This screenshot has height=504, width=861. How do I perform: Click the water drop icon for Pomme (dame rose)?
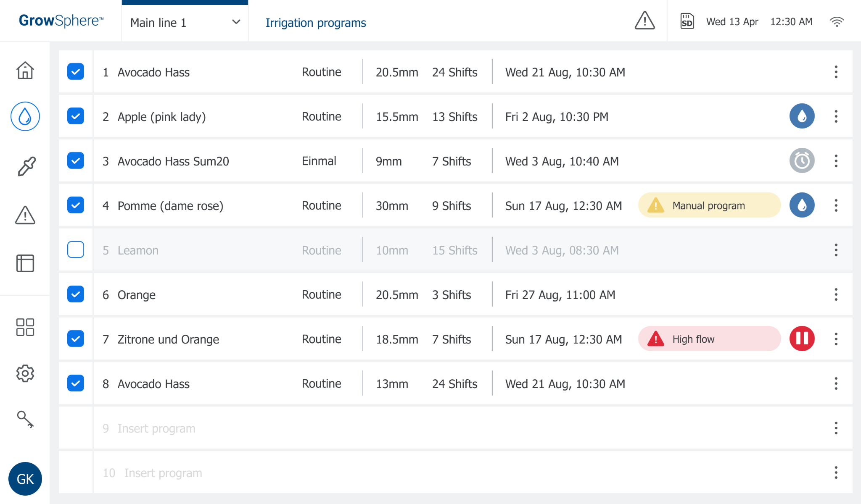(x=802, y=205)
